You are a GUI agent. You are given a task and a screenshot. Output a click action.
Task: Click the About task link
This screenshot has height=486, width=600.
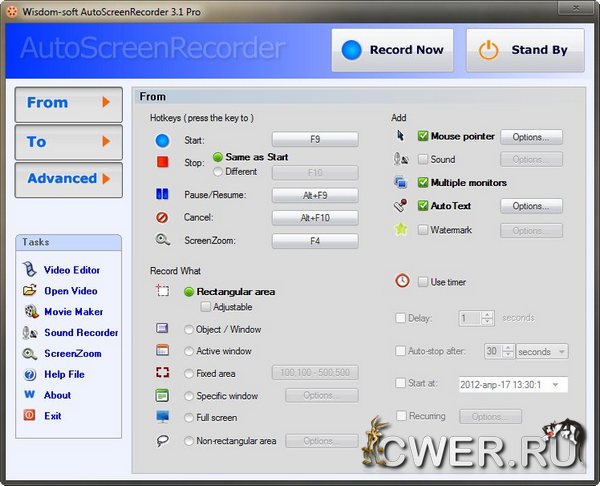(x=57, y=395)
